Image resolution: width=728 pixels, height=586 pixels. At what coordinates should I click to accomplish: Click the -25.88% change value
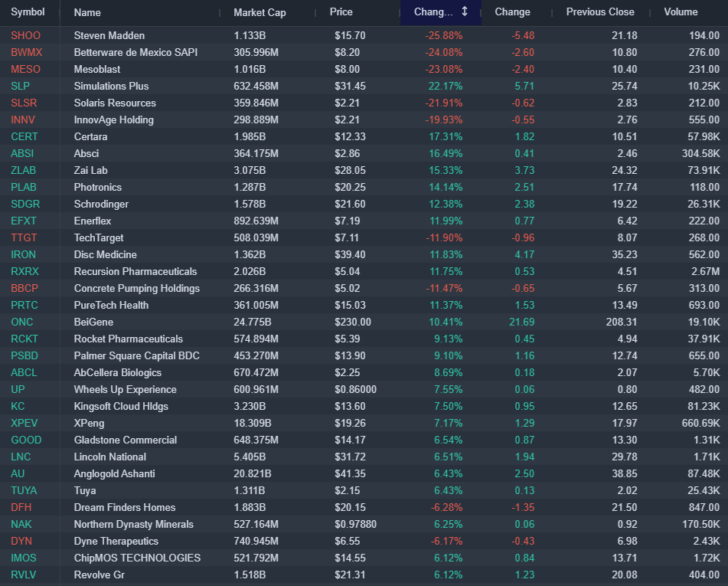point(443,35)
